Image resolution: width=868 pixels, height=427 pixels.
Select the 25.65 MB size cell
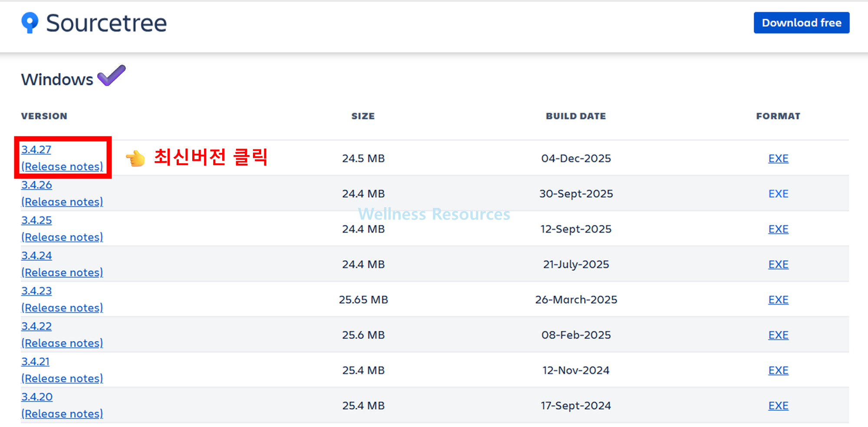pos(363,300)
